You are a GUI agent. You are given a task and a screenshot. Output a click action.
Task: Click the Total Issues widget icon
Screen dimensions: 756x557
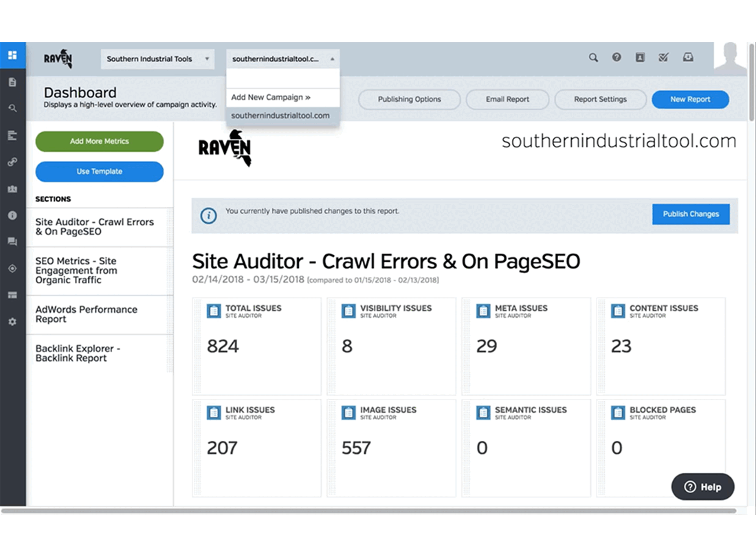click(214, 311)
